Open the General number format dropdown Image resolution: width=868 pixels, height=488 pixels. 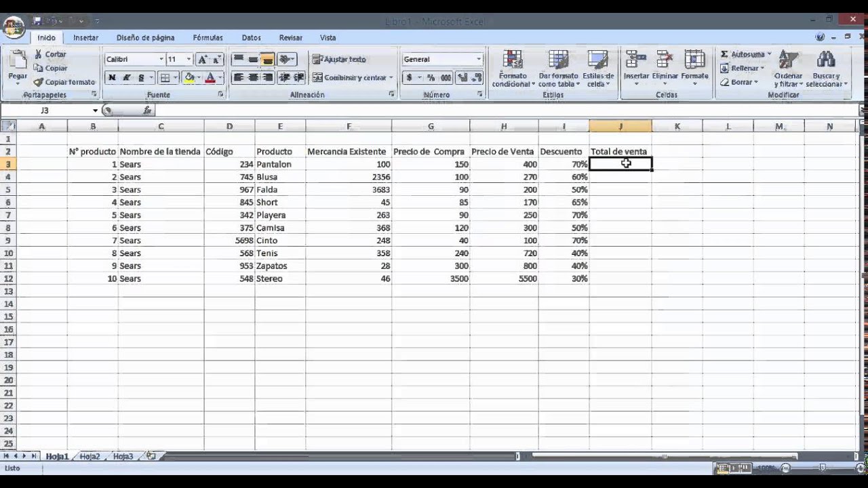pos(478,60)
